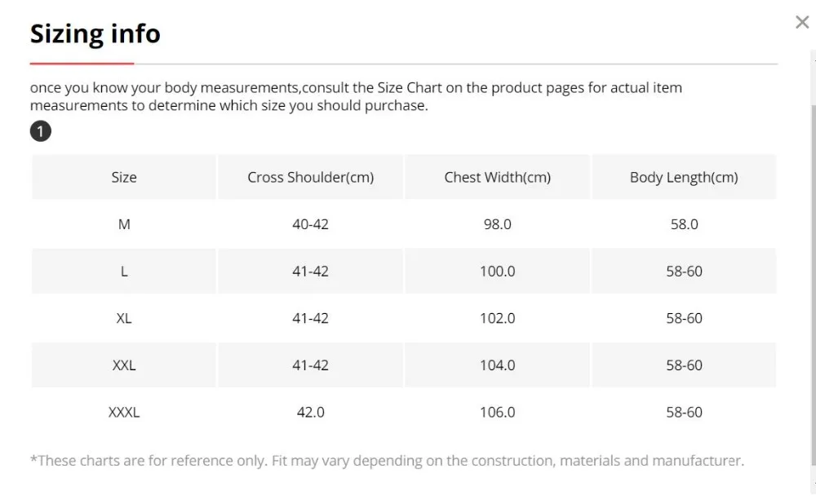Select the Size column header

click(124, 177)
